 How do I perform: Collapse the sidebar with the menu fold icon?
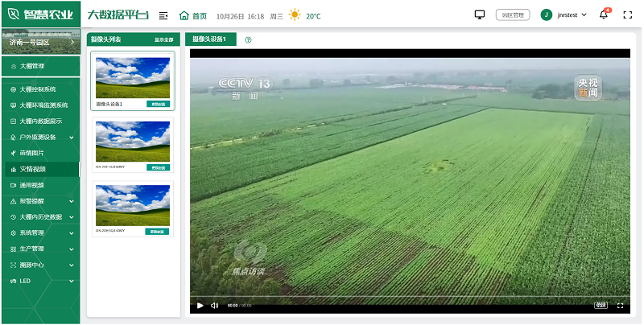click(163, 15)
